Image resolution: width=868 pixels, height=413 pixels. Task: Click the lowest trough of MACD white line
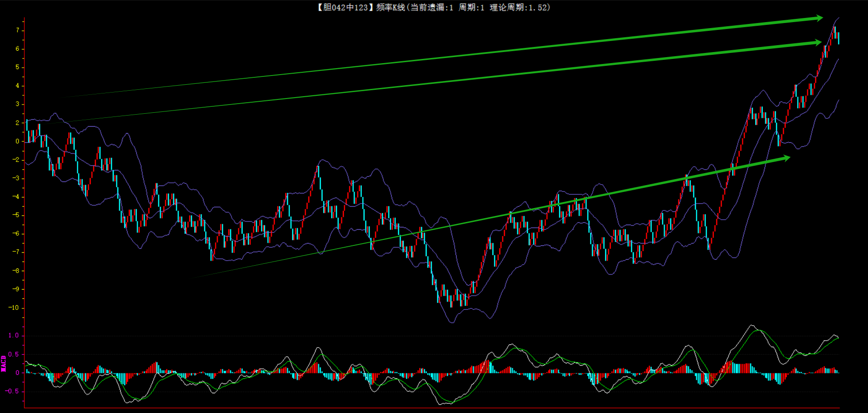[x=441, y=404]
